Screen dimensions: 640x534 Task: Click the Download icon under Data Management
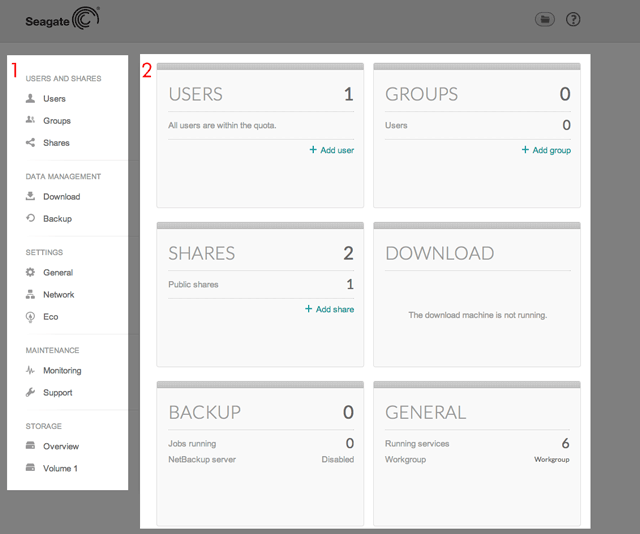[31, 197]
